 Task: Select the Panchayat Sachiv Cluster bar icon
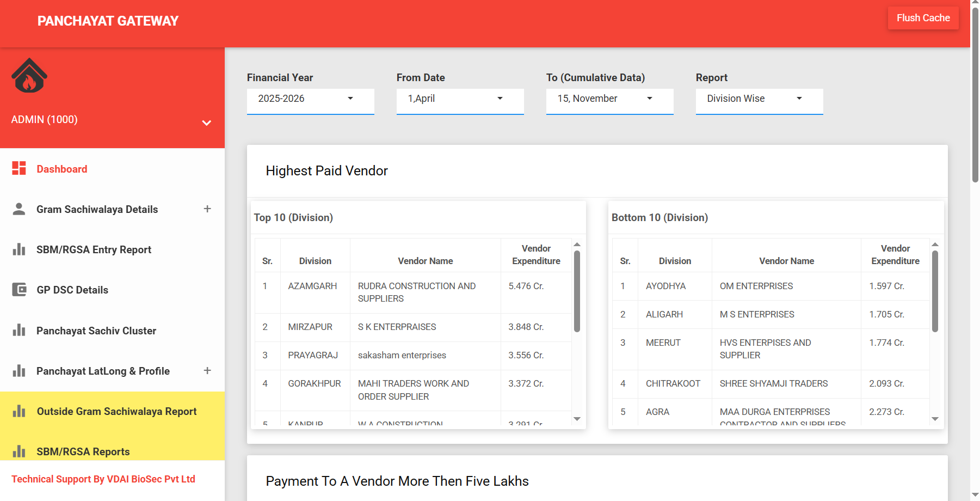click(x=19, y=331)
